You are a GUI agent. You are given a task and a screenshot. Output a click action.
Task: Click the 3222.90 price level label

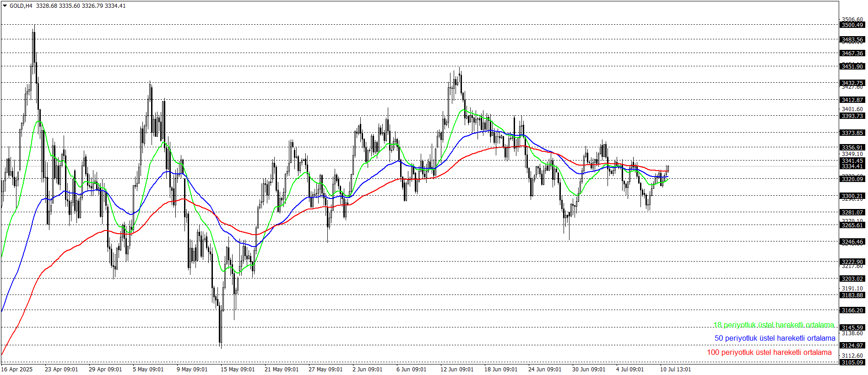pos(852,262)
